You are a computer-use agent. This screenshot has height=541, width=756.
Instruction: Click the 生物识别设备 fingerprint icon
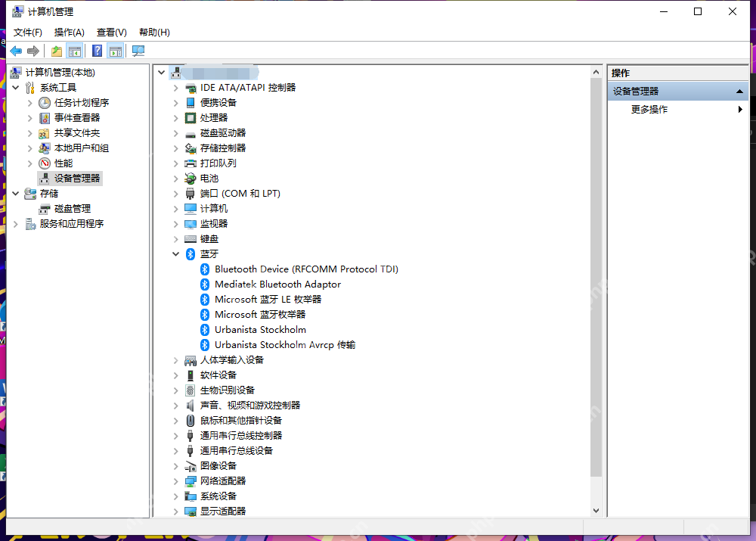point(191,390)
